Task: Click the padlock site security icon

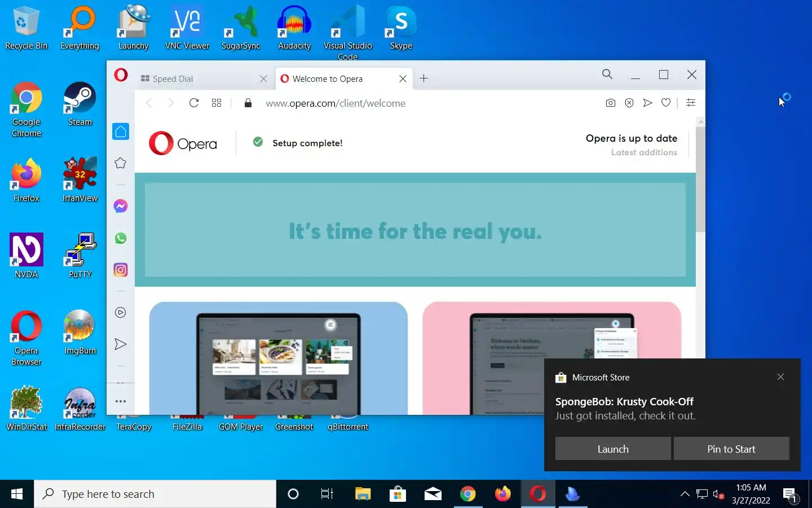Action: tap(248, 103)
